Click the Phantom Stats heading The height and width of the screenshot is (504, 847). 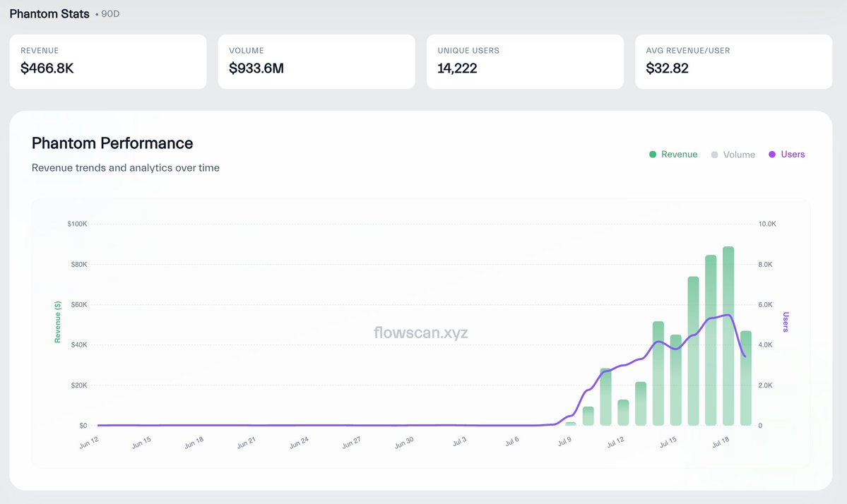tap(49, 14)
